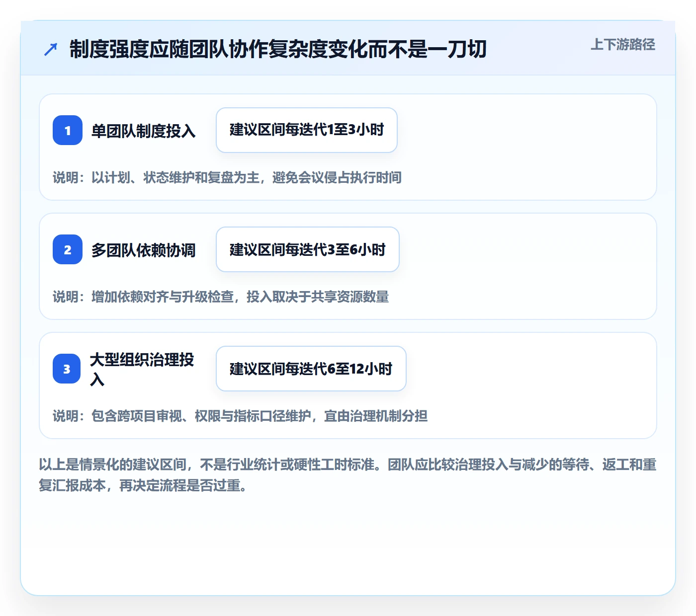This screenshot has width=696, height=616.
Task: Click the title 制度强度应随团队协作复杂度变化而不是一刀切
Action: [x=278, y=49]
